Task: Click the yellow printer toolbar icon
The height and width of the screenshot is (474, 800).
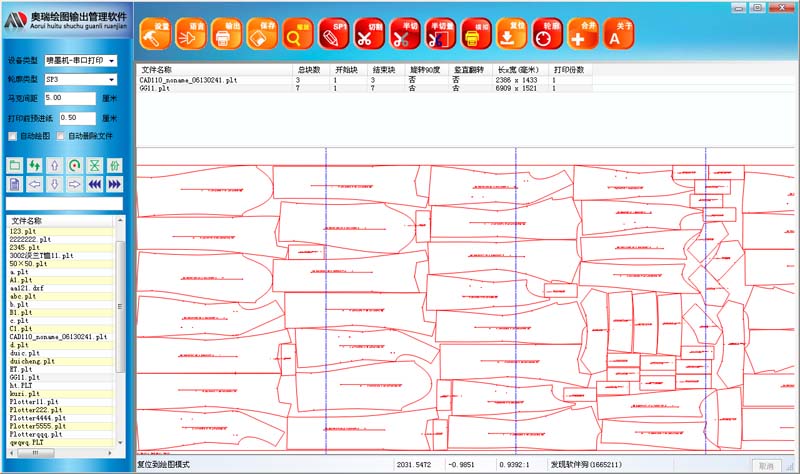Action: (x=476, y=34)
